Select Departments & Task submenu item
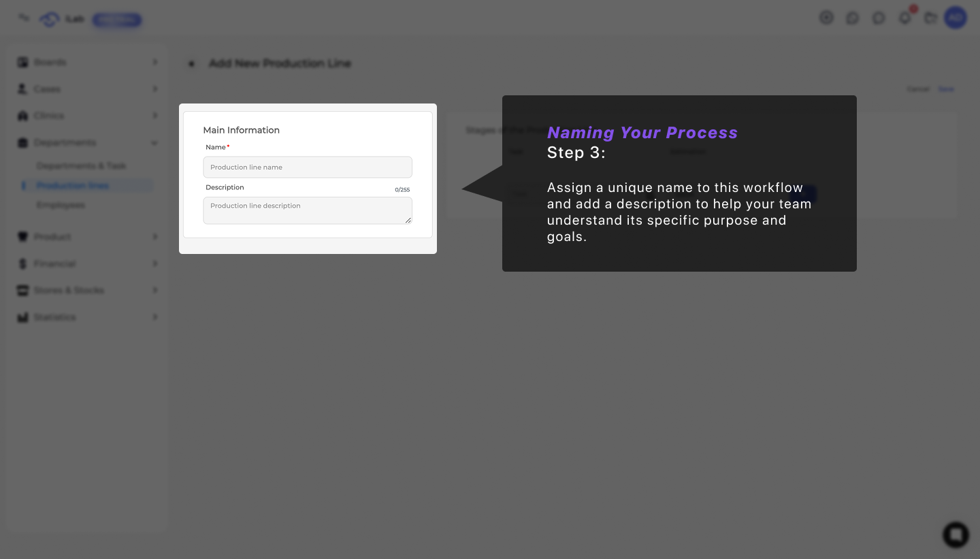980x559 pixels. point(82,166)
